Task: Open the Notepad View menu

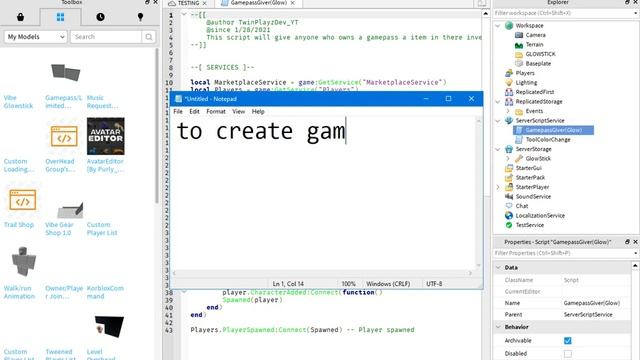Action: tap(239, 111)
